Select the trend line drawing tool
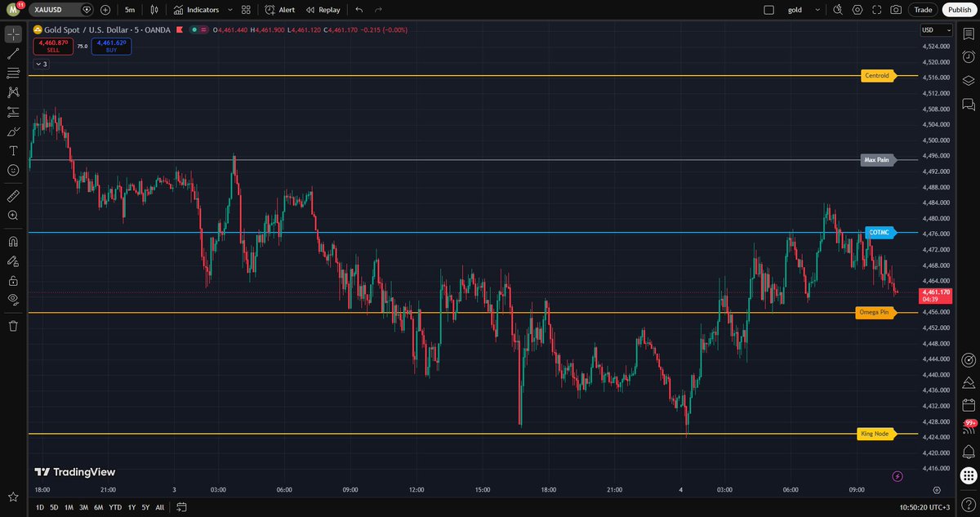The width and height of the screenshot is (980, 517). (x=13, y=54)
